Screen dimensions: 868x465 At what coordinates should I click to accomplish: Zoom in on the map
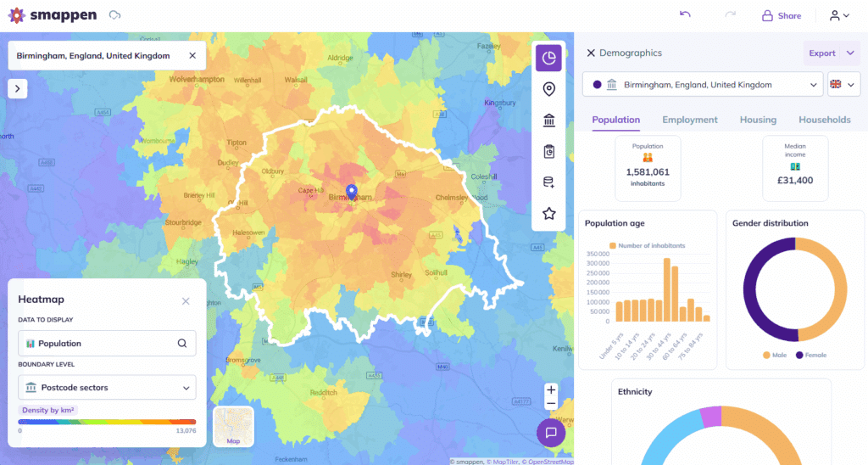coord(551,390)
